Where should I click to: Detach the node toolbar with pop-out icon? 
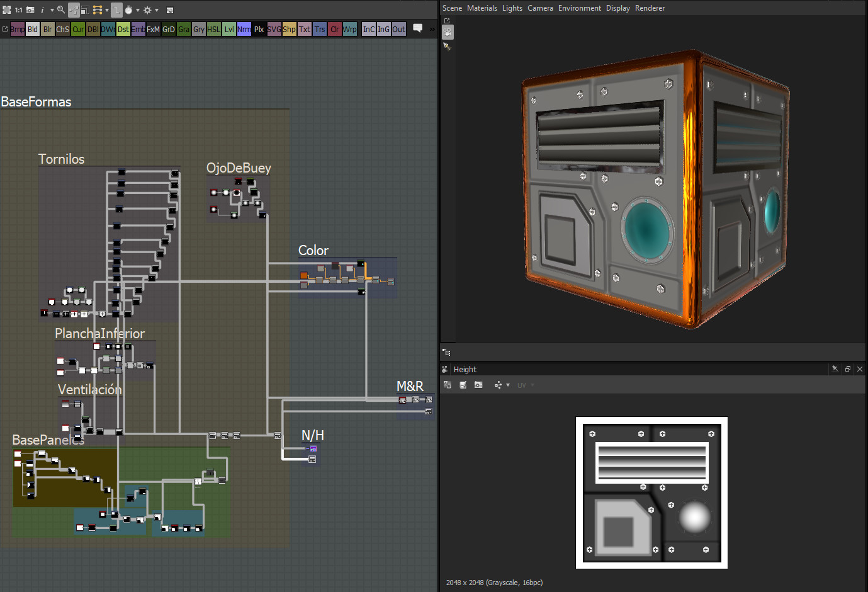click(5, 29)
